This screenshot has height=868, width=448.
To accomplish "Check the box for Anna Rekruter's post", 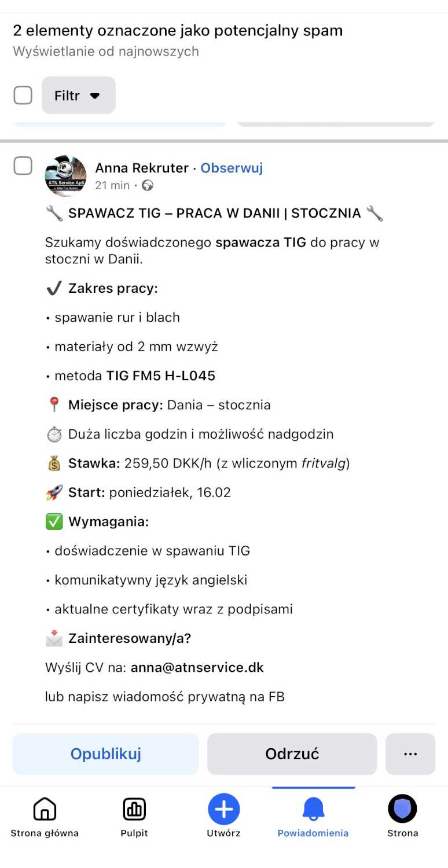I will coord(23,166).
